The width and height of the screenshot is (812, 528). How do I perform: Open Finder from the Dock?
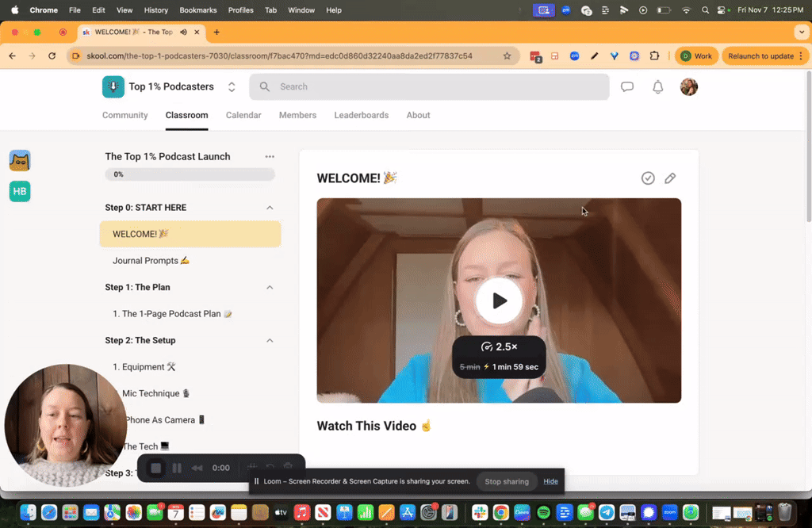(28, 512)
